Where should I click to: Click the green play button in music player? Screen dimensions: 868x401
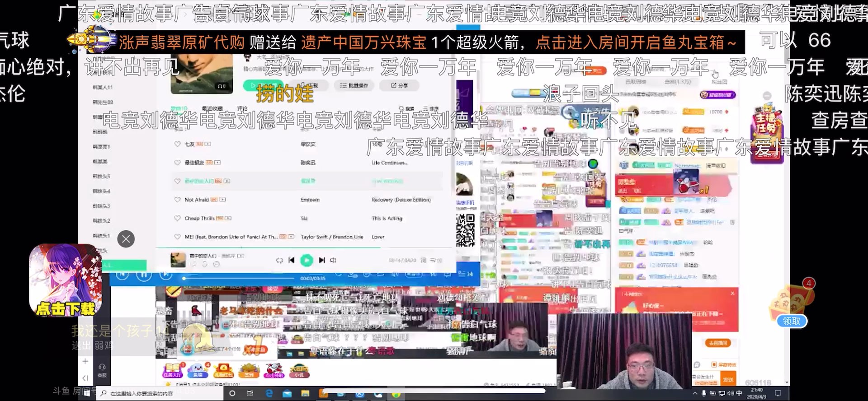(x=307, y=260)
